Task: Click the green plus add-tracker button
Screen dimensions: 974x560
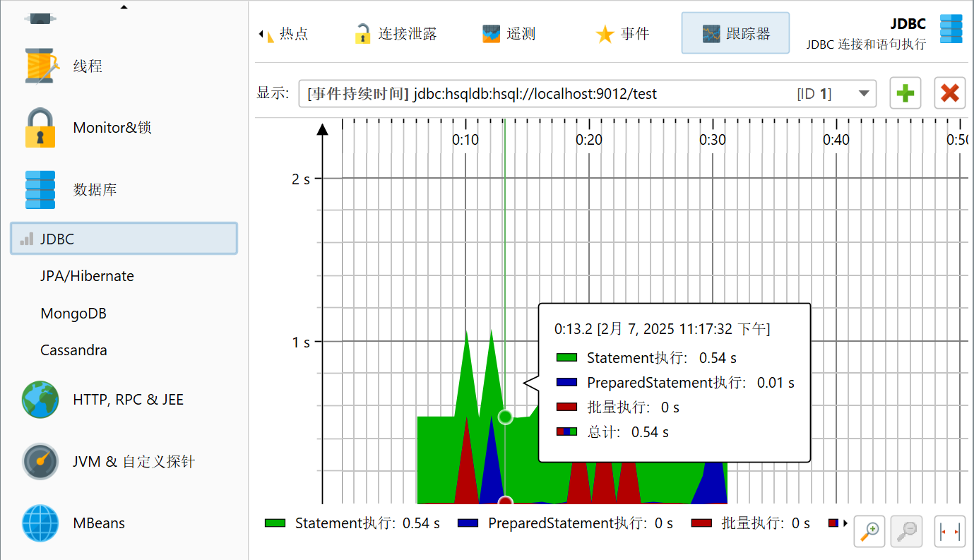Action: (x=905, y=93)
